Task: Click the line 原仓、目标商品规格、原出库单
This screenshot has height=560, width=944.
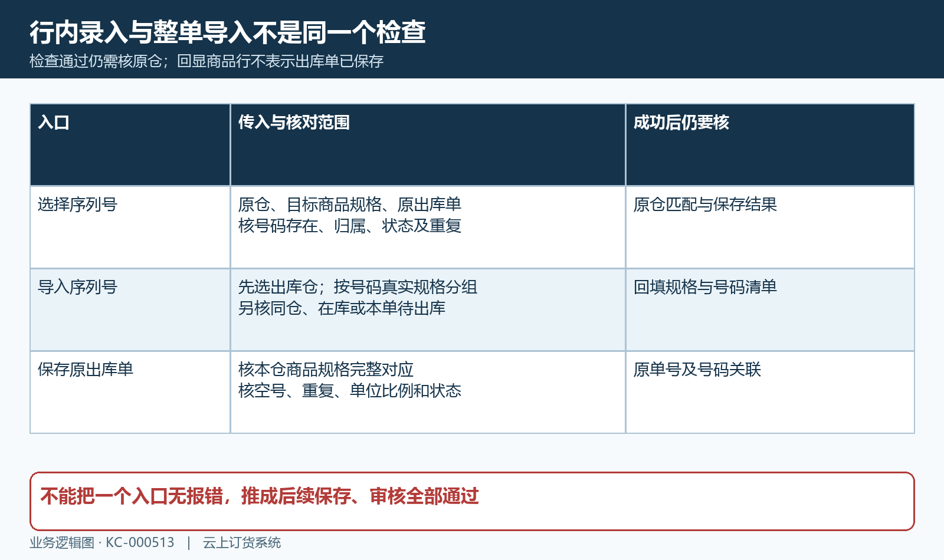Action: click(x=349, y=205)
